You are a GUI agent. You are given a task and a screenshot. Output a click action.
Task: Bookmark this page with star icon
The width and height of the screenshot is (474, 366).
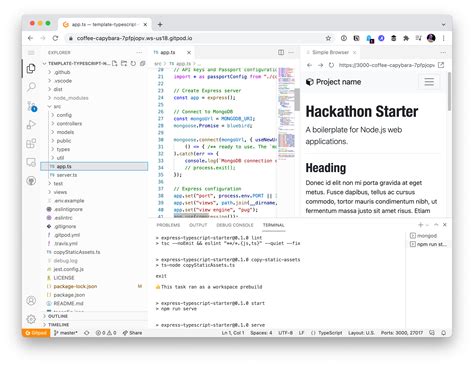(x=328, y=38)
